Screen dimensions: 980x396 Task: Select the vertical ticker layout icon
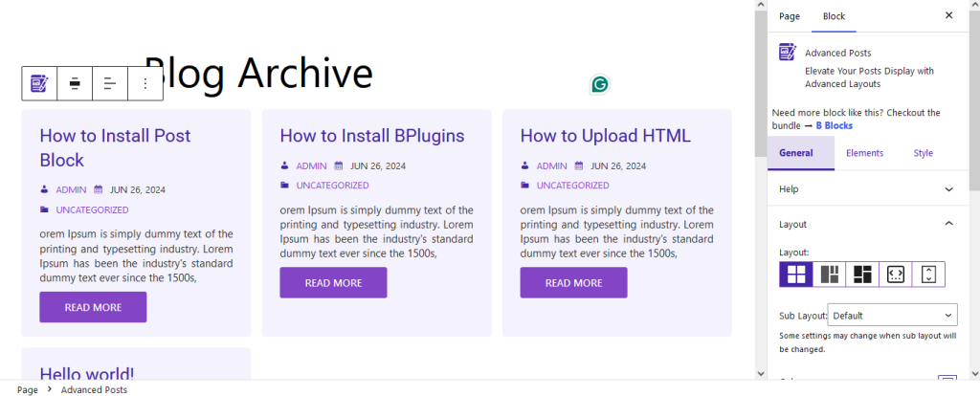[x=928, y=275]
